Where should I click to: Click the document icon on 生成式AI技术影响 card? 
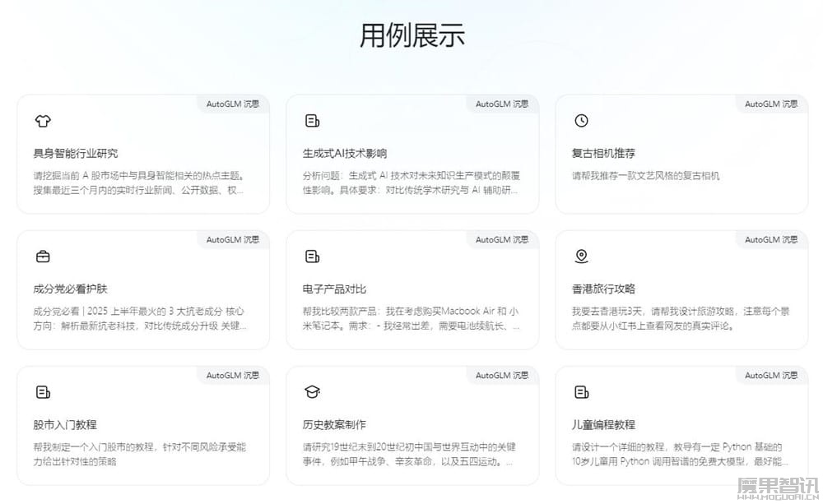tap(312, 121)
